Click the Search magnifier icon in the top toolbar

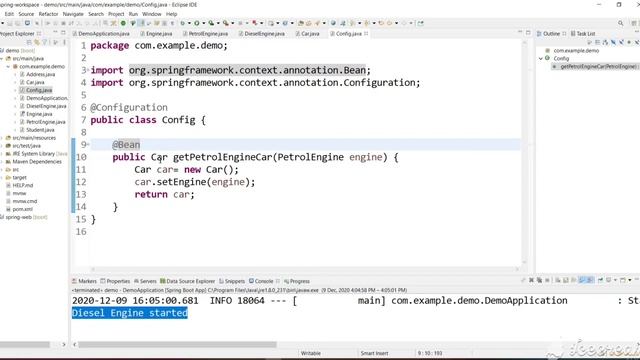pos(620,23)
